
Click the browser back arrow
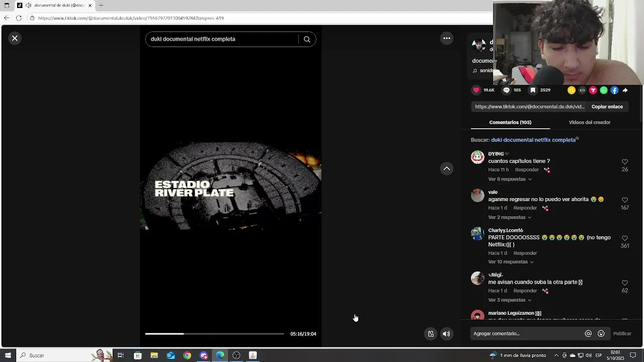click(7, 18)
